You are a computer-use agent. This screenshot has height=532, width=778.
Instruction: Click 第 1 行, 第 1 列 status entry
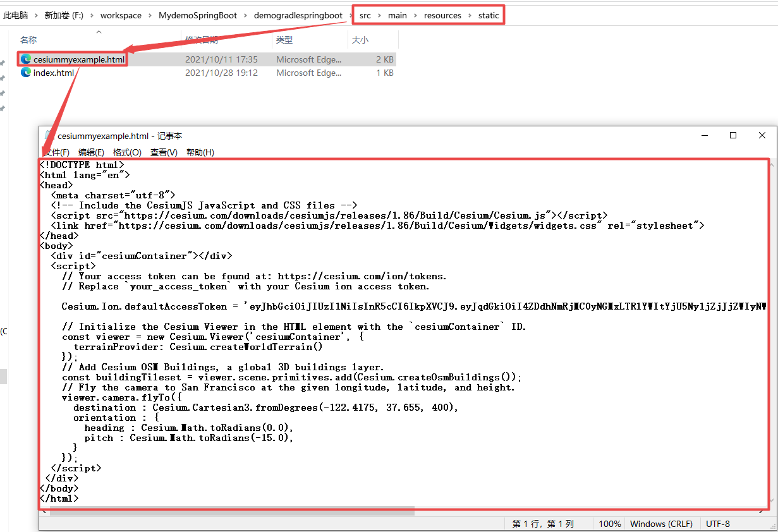pos(543,524)
